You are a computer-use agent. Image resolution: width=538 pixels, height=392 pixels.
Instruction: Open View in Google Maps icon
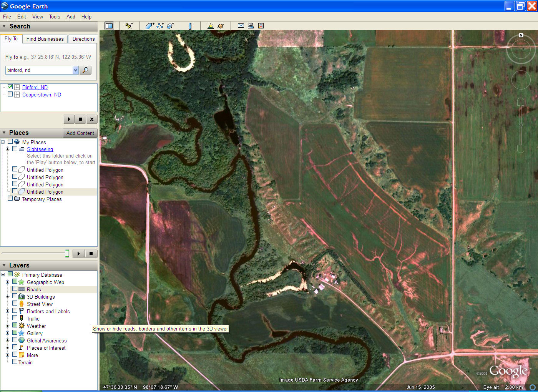261,26
